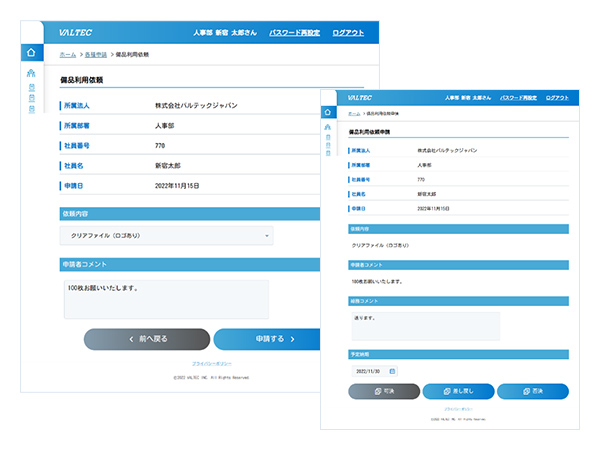This screenshot has height=450, width=600.
Task: Click the 770 value in the back window
Action: (160, 146)
